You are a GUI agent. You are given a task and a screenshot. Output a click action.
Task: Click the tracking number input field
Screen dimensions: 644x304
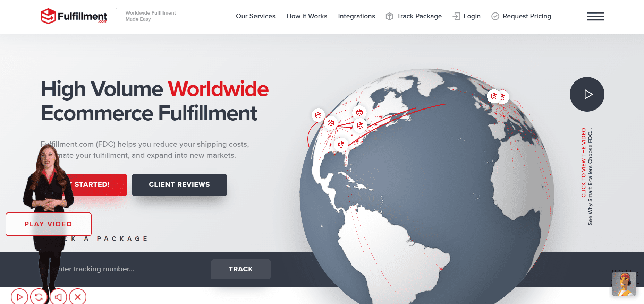tap(126, 269)
